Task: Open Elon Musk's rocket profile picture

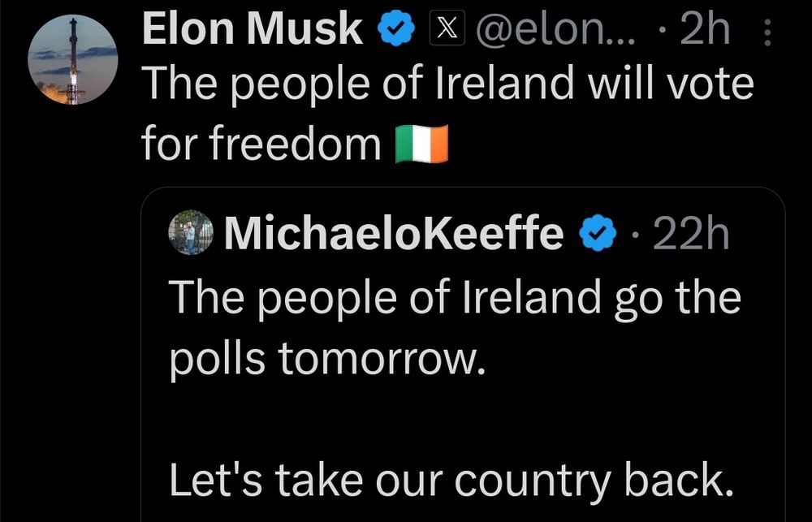Action: click(72, 59)
